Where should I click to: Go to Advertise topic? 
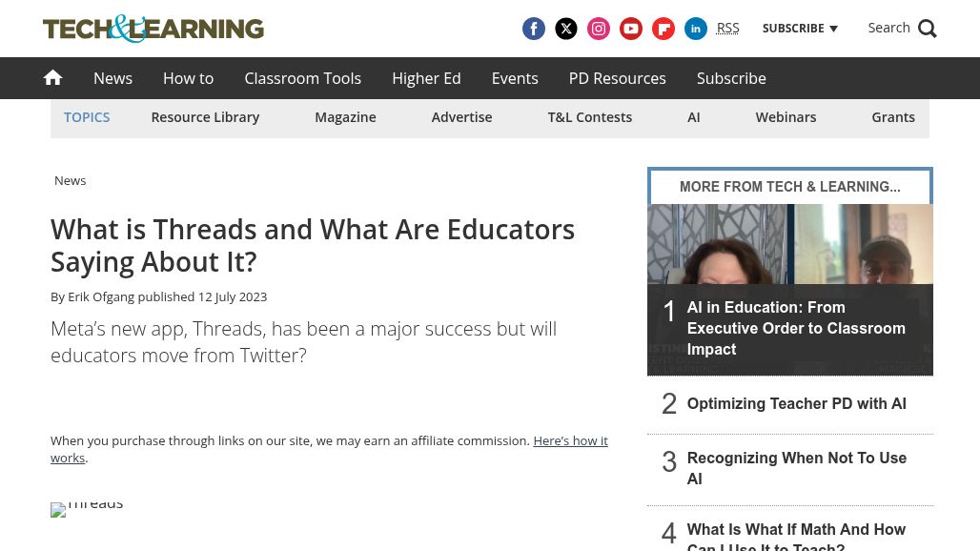pyautogui.click(x=461, y=117)
